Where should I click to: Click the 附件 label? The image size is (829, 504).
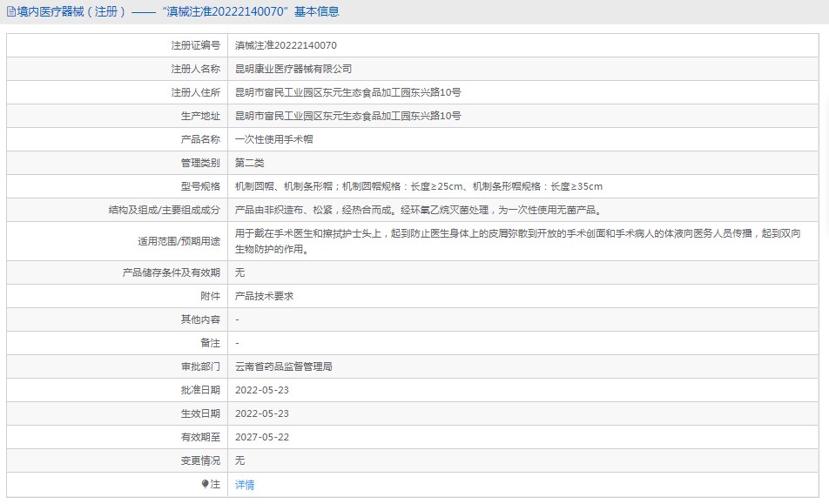tap(211, 296)
